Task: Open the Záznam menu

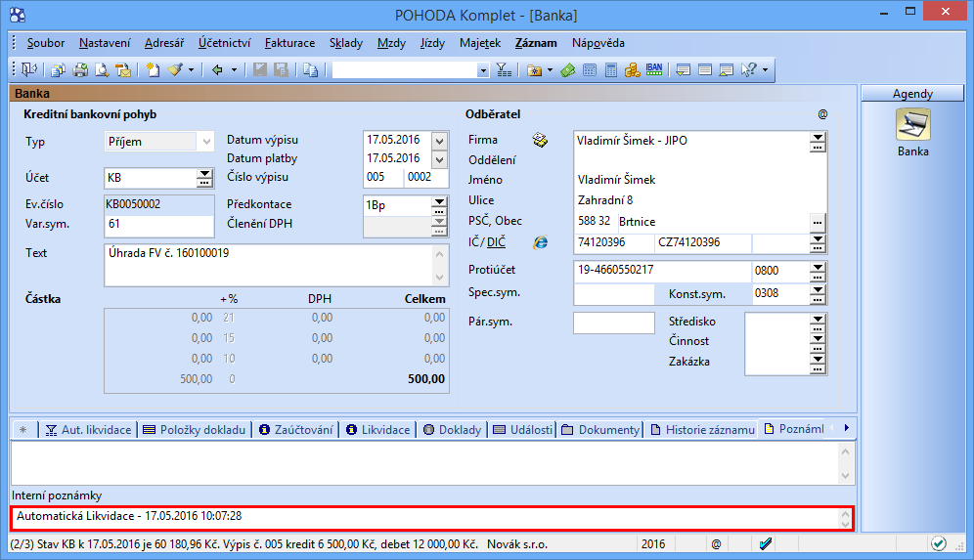Action: point(536,43)
